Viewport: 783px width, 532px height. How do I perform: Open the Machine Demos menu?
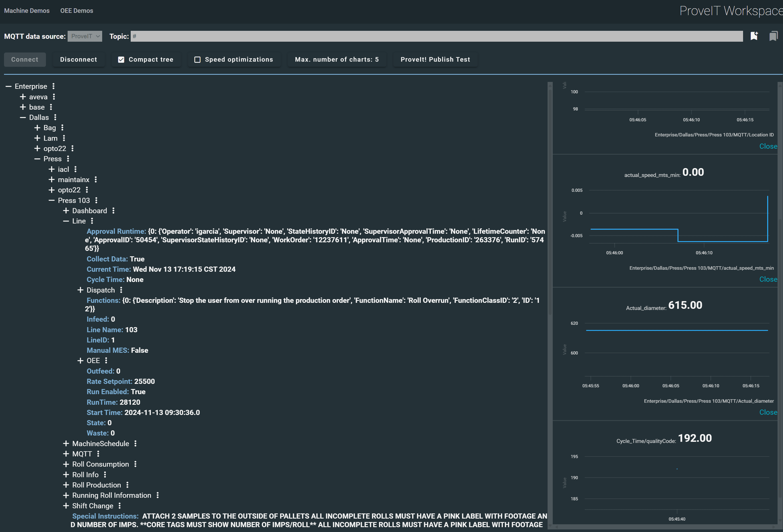coord(27,11)
